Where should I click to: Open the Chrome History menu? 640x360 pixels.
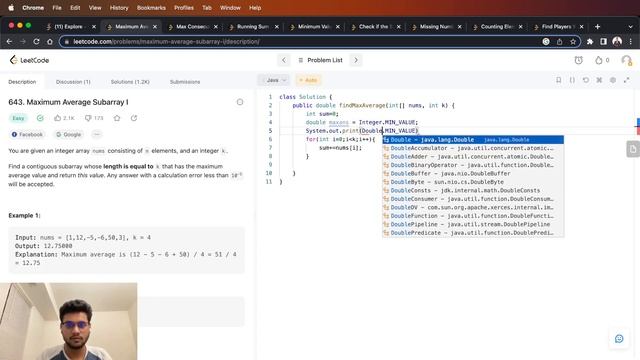pos(119,8)
